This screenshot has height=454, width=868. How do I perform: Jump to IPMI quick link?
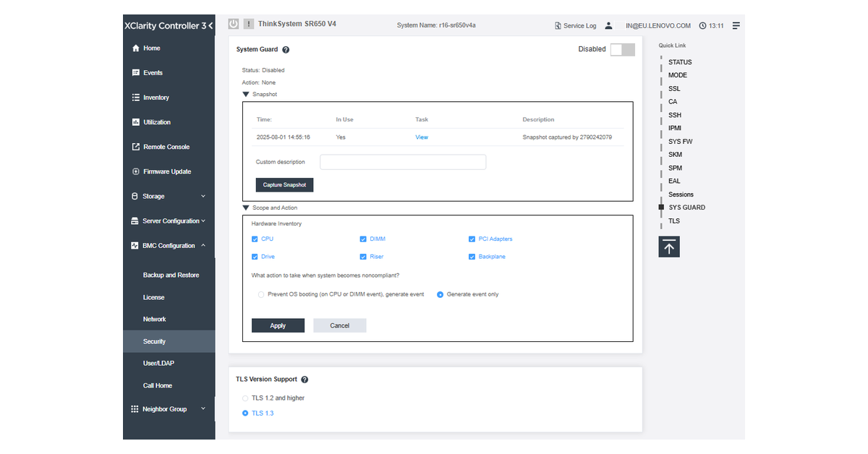(x=675, y=128)
